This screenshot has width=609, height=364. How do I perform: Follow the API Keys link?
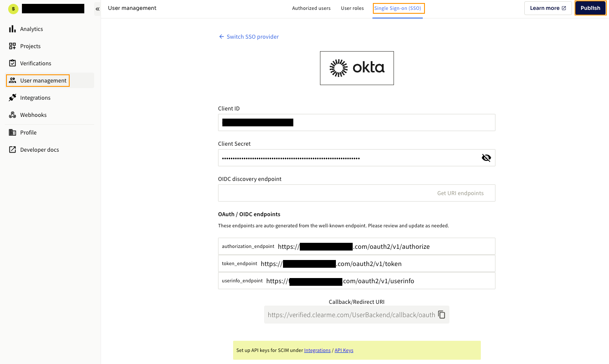point(344,350)
